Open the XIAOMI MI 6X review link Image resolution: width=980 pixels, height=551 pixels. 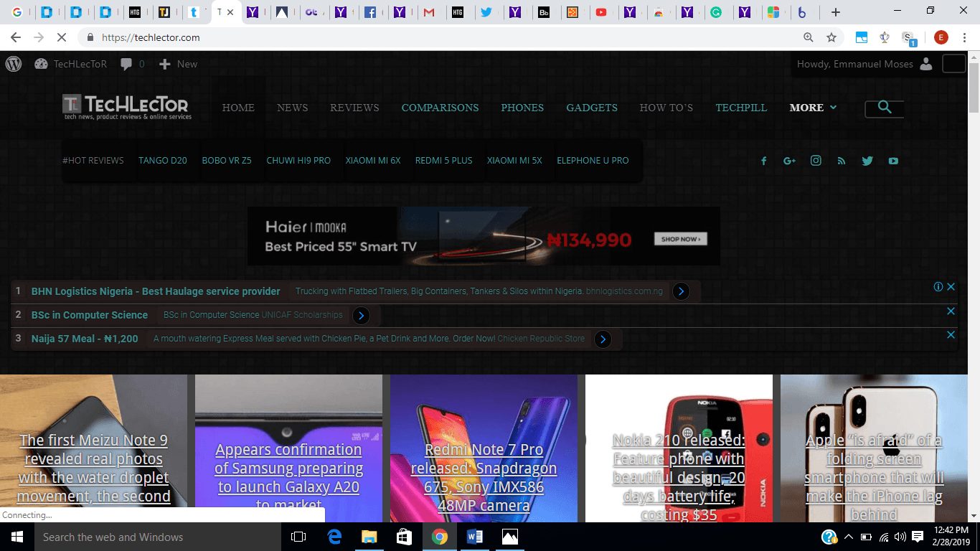tap(373, 161)
